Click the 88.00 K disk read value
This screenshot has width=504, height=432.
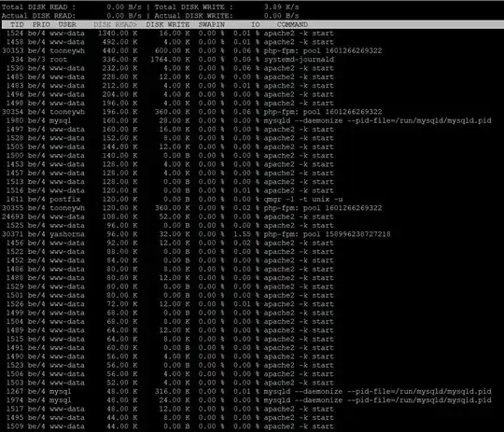click(x=122, y=251)
